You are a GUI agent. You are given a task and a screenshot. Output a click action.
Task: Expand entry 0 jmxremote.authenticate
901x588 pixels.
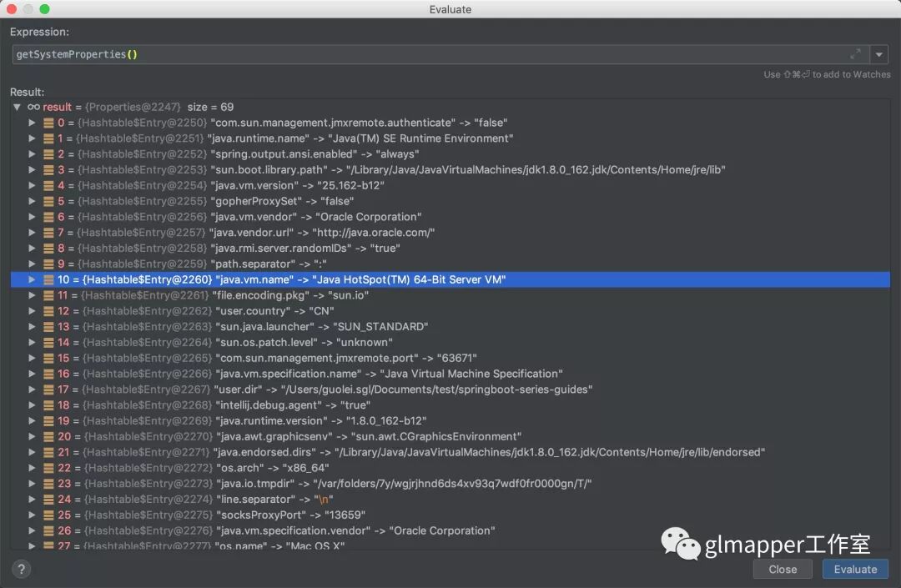pyautogui.click(x=33, y=123)
